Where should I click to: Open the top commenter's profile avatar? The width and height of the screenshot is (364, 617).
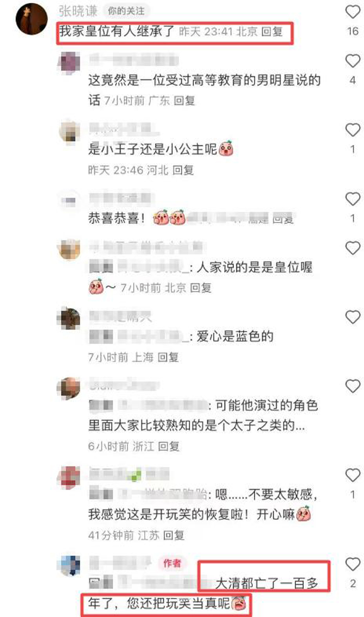33,18
